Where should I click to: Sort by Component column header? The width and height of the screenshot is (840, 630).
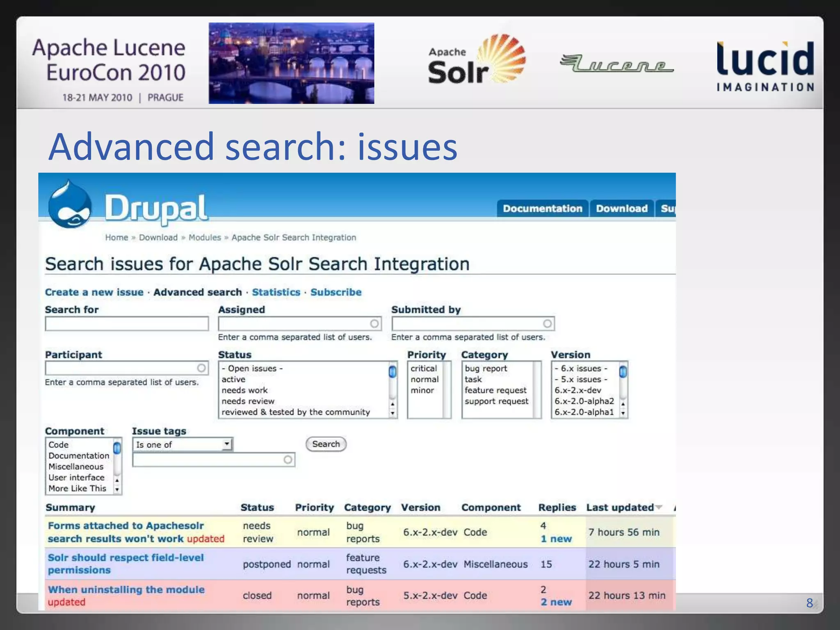491,507
